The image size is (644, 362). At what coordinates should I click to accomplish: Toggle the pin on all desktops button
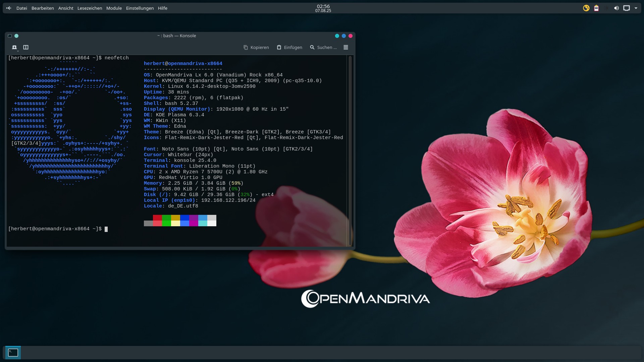[16, 36]
